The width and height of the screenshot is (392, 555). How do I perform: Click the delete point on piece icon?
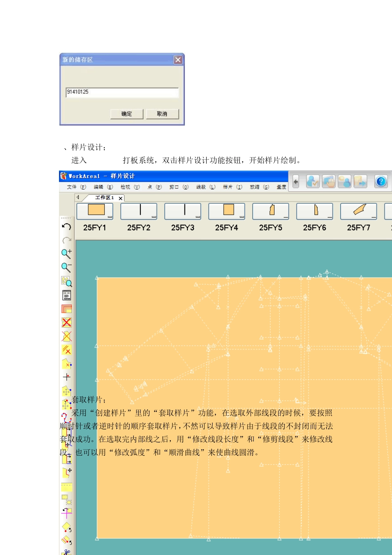coord(66,363)
